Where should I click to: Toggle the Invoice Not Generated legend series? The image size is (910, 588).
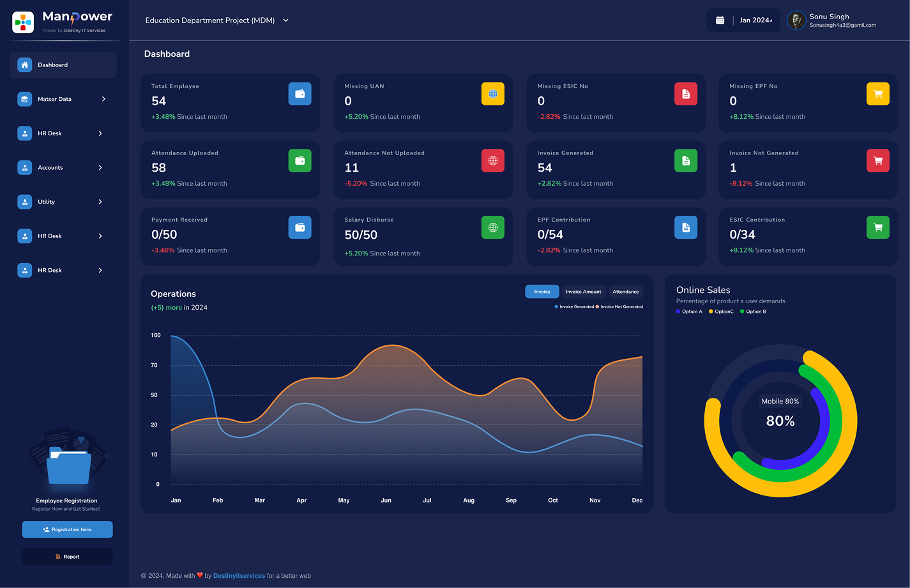pos(619,306)
